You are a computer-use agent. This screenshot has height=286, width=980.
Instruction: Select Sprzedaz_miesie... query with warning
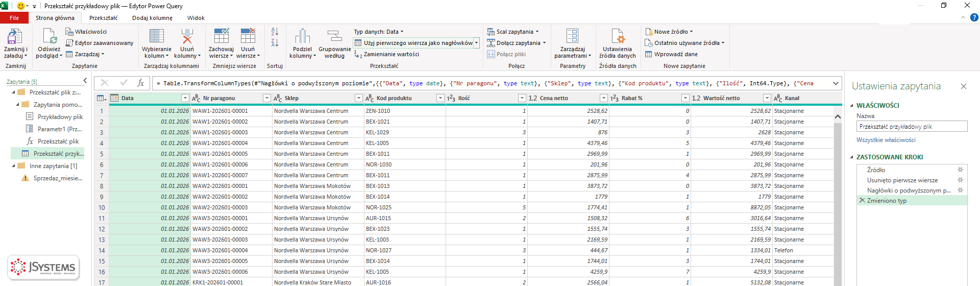tap(52, 178)
